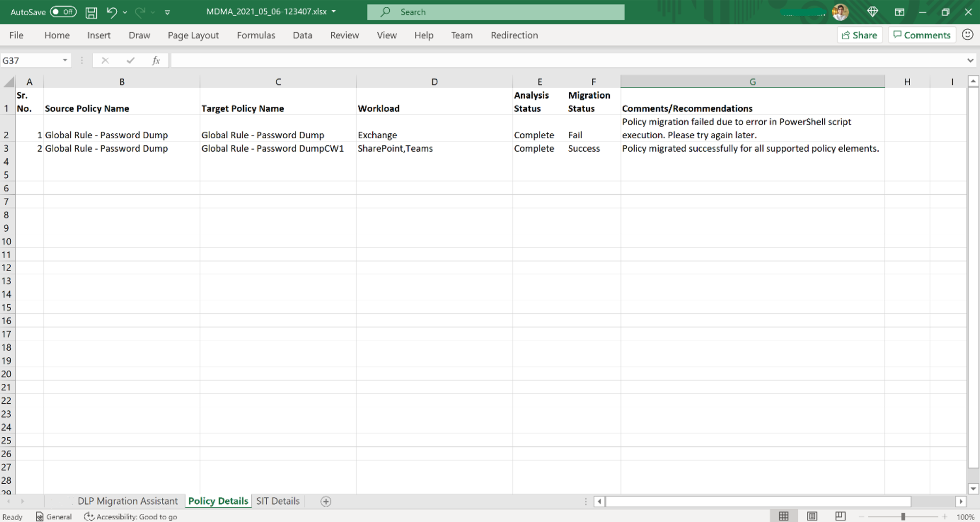Screen dimensions: 980x522
Task: Click the Normal view toggle in status bar
Action: (784, 516)
